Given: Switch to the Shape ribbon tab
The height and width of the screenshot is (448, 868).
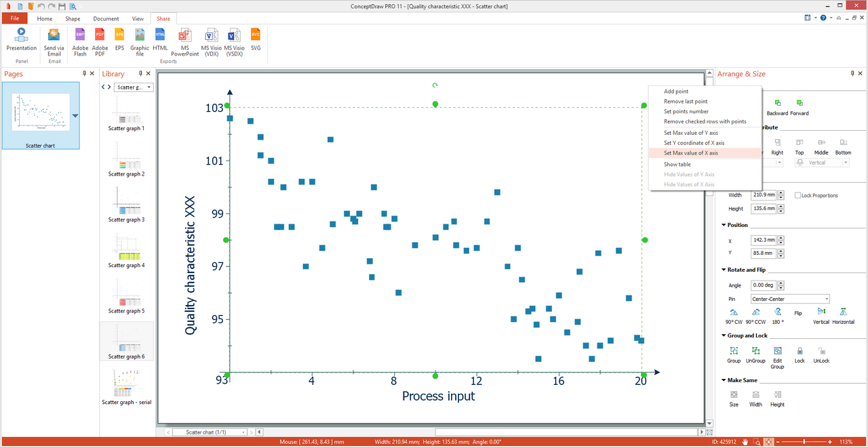Looking at the screenshot, I should (x=73, y=18).
